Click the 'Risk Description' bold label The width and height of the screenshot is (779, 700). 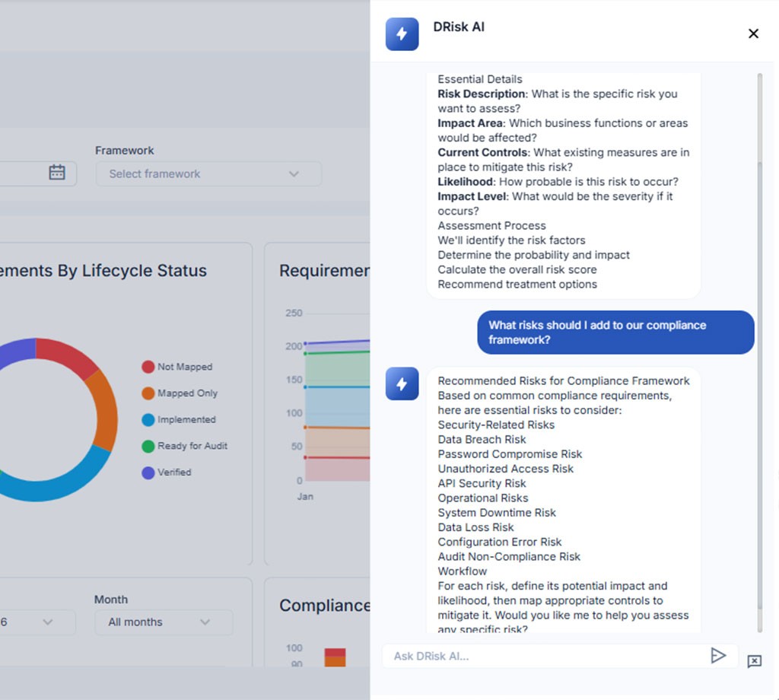tap(482, 94)
